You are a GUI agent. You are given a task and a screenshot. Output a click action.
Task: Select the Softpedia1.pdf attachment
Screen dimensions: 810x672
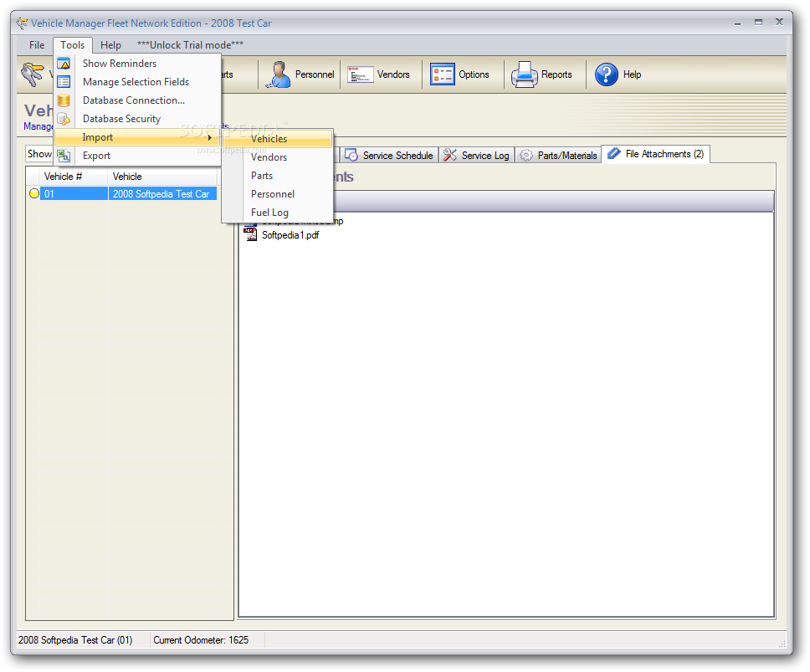pos(290,235)
